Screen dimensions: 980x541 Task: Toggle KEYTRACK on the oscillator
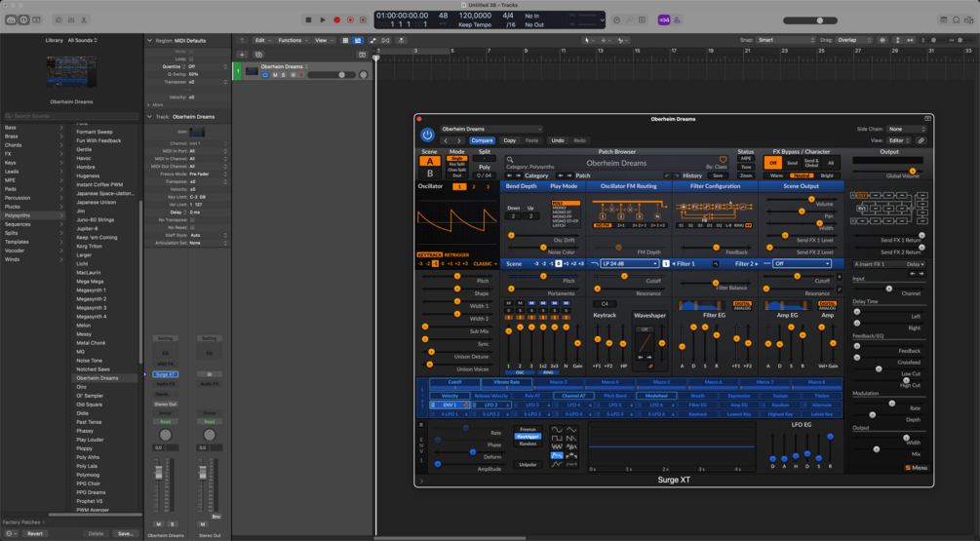click(x=429, y=254)
